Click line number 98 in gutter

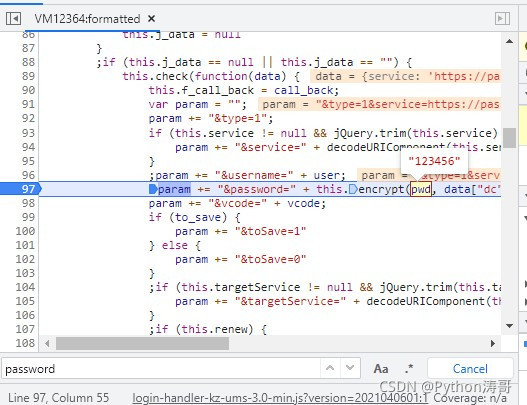click(28, 203)
